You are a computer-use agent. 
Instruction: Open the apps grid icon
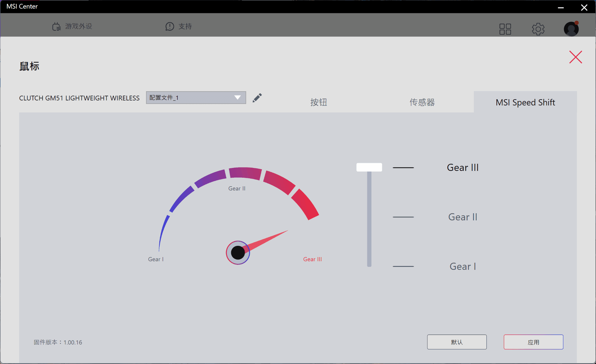505,29
